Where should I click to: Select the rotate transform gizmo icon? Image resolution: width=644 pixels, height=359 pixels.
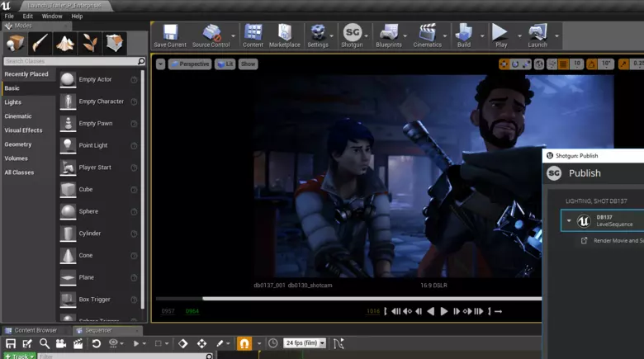[x=515, y=64]
